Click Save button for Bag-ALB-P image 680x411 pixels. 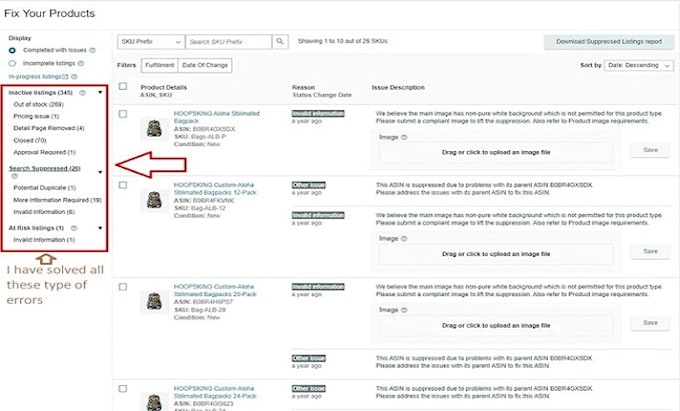coord(650,150)
